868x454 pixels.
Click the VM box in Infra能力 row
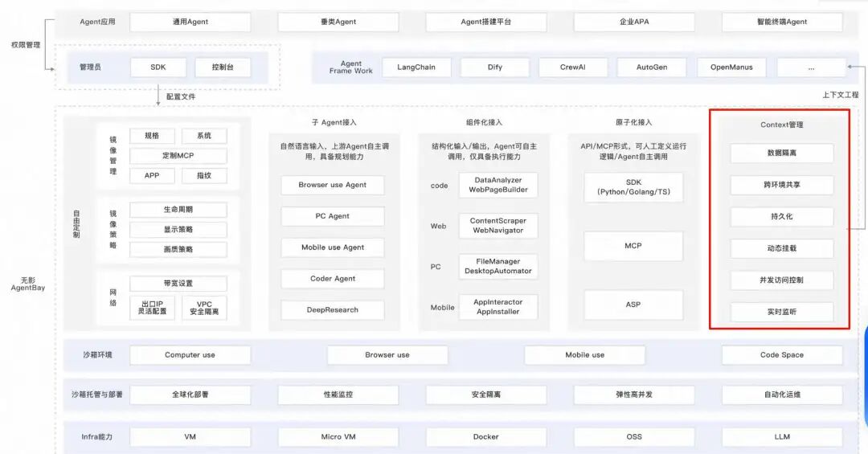(190, 437)
